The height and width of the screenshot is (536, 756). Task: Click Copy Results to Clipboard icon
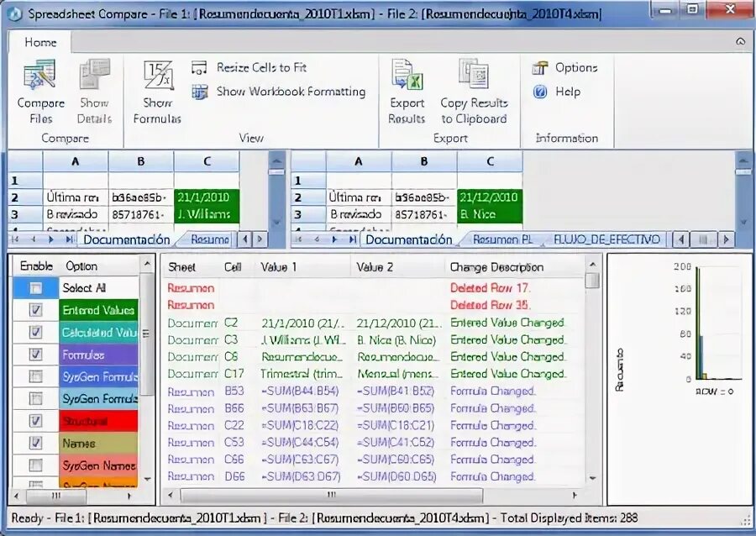pyautogui.click(x=474, y=75)
